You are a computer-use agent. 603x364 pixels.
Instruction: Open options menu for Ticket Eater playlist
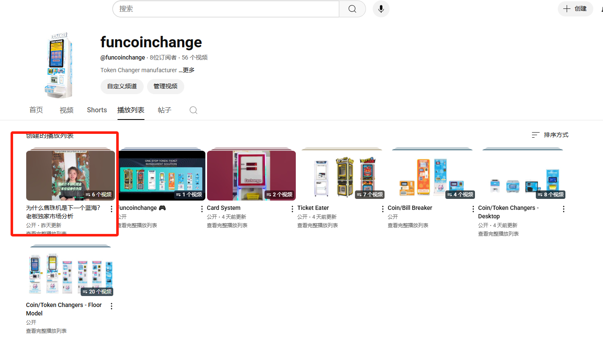(383, 209)
